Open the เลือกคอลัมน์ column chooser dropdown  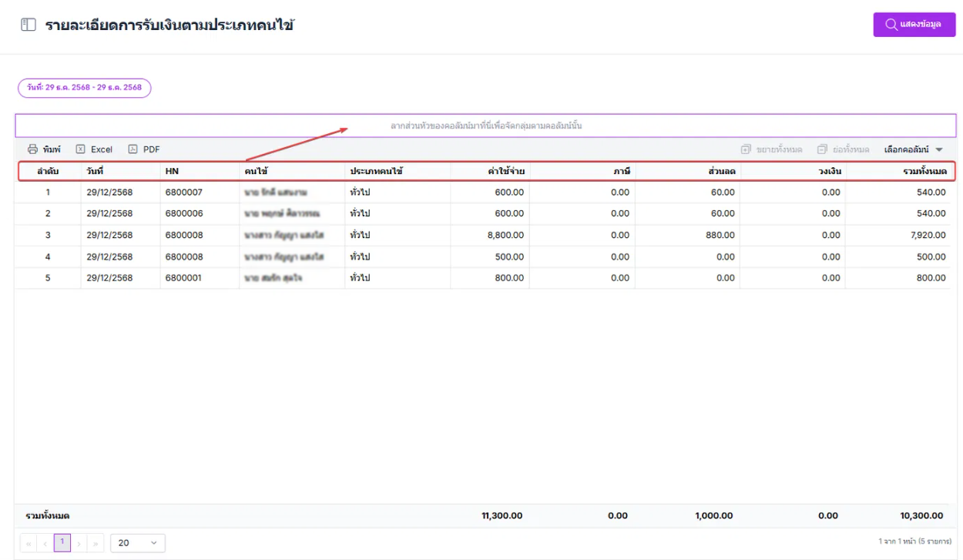(x=913, y=149)
